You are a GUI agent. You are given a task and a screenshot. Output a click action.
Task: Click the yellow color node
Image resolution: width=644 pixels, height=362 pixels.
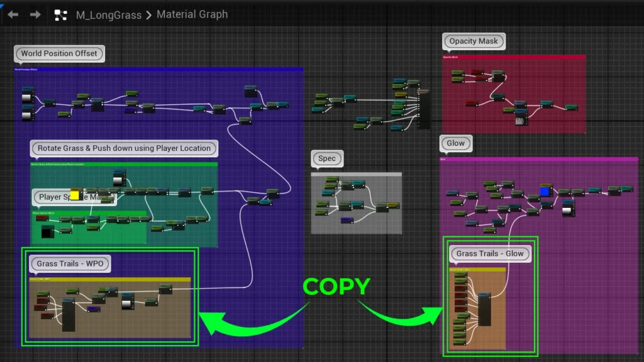[x=75, y=195]
